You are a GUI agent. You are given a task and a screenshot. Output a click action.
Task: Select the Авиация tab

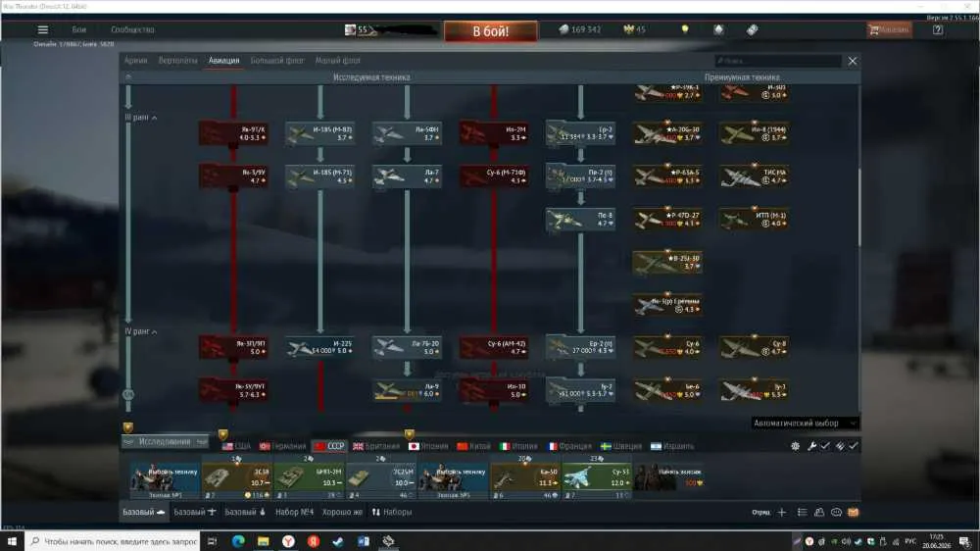[223, 61]
